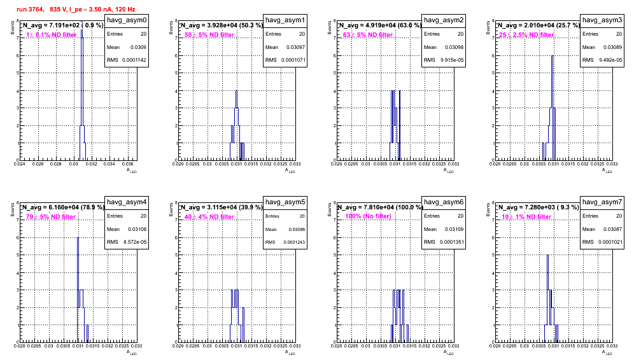
Task: Click the 63± 5% ND filter label
Action: (368, 35)
